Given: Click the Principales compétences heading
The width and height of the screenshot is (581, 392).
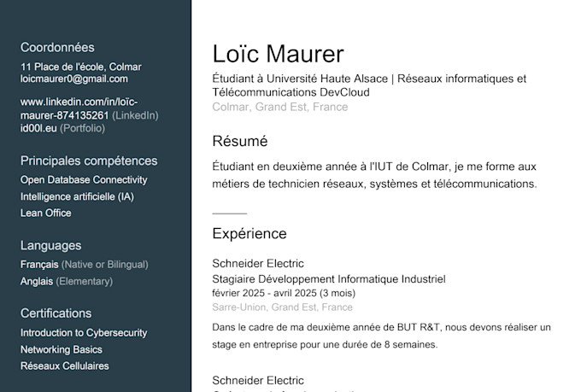Looking at the screenshot, I should [89, 161].
